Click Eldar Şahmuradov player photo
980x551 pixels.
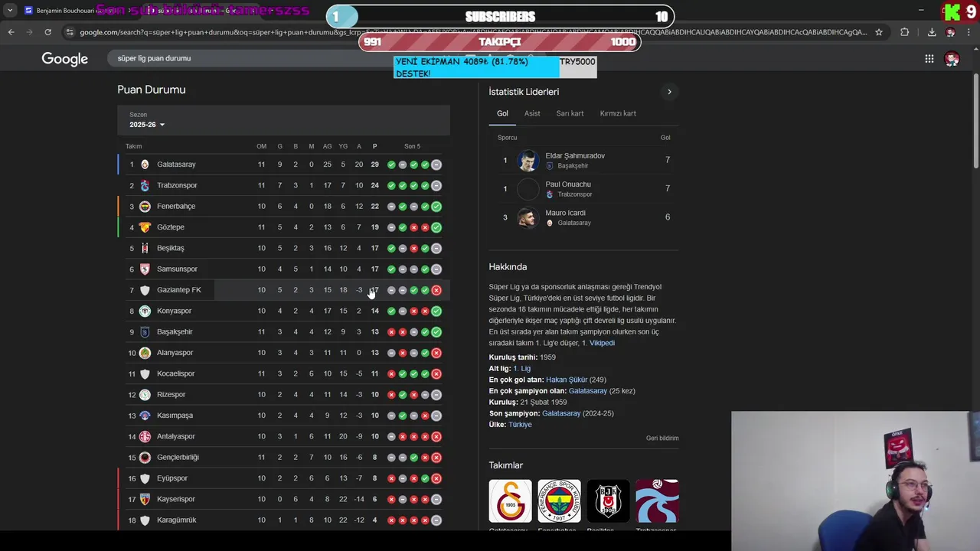[x=528, y=161]
